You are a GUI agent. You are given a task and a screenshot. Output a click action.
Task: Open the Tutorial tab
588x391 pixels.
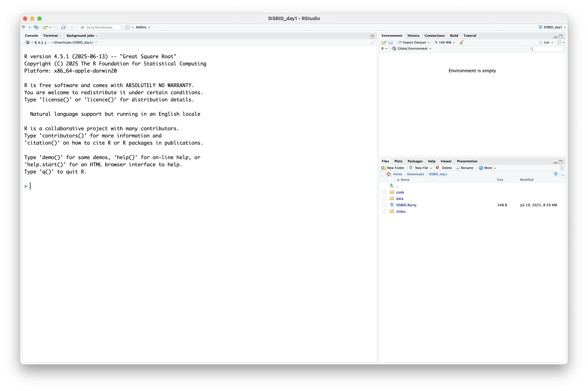[470, 36]
